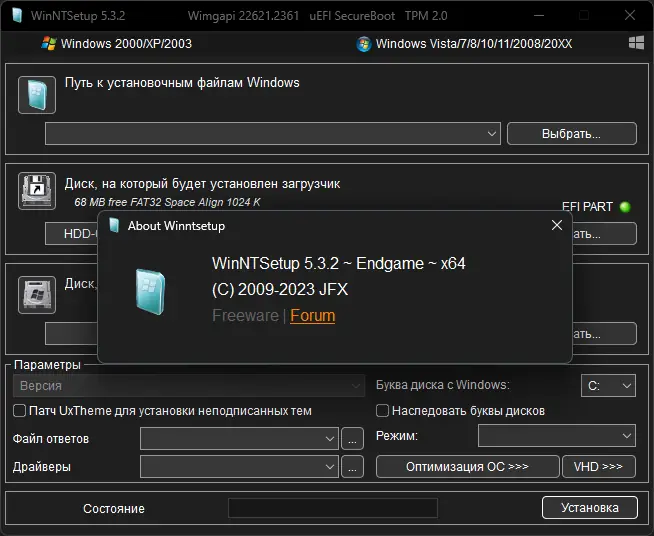Click the installation drive hard disk icon
The image size is (654, 536).
(37, 294)
